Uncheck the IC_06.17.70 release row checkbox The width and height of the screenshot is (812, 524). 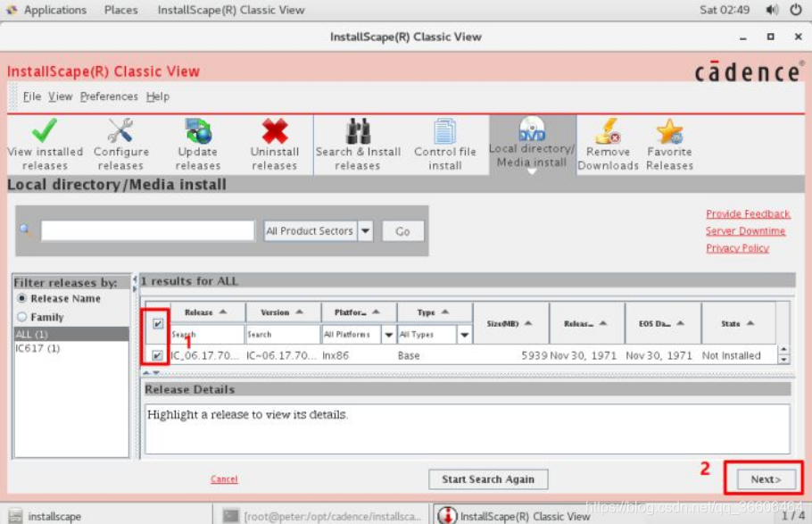(x=158, y=355)
